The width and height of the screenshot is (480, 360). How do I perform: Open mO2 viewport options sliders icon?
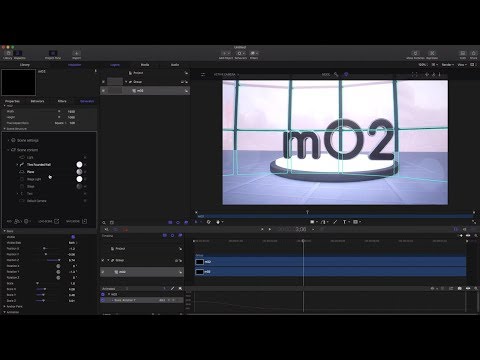point(203,75)
